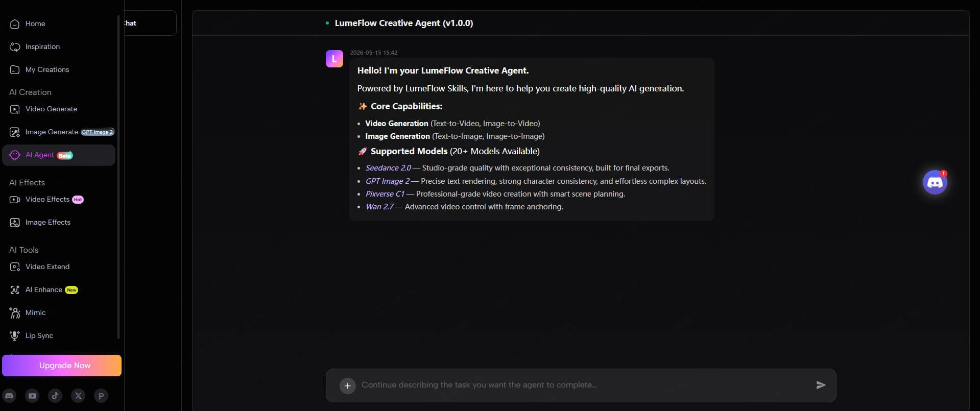Open Video Extend tool

[59, 267]
